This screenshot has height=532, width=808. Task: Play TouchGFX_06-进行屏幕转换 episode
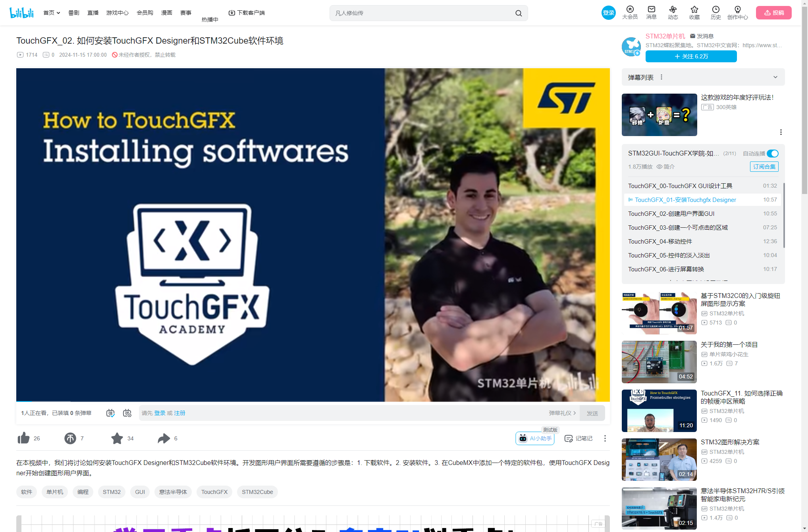tap(702, 269)
